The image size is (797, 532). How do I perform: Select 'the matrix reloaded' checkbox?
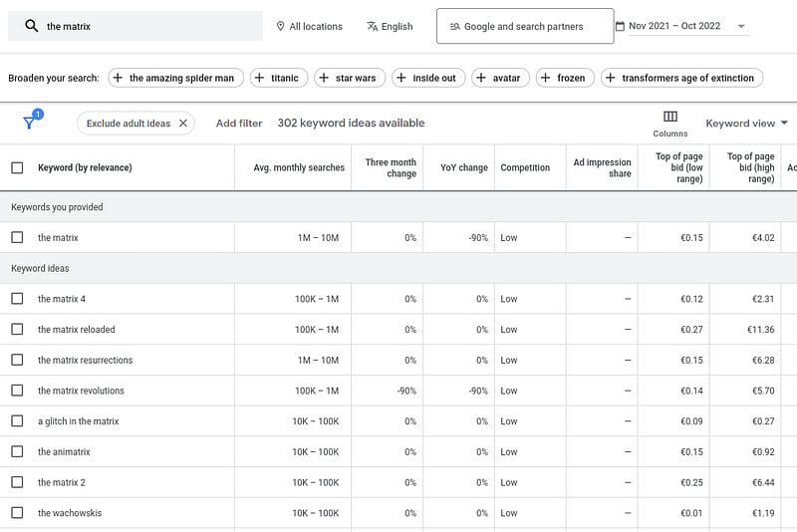17,329
